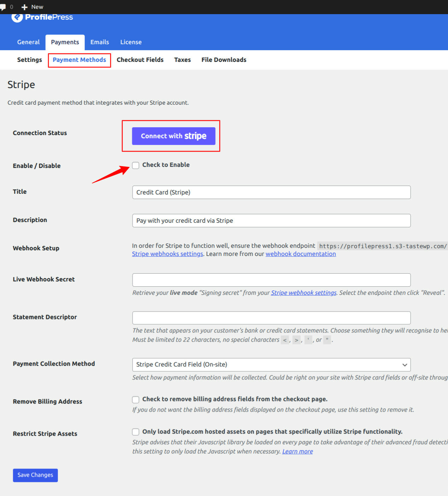Check the remove billing address checkbox
This screenshot has width=448, height=496.
coord(136,399)
